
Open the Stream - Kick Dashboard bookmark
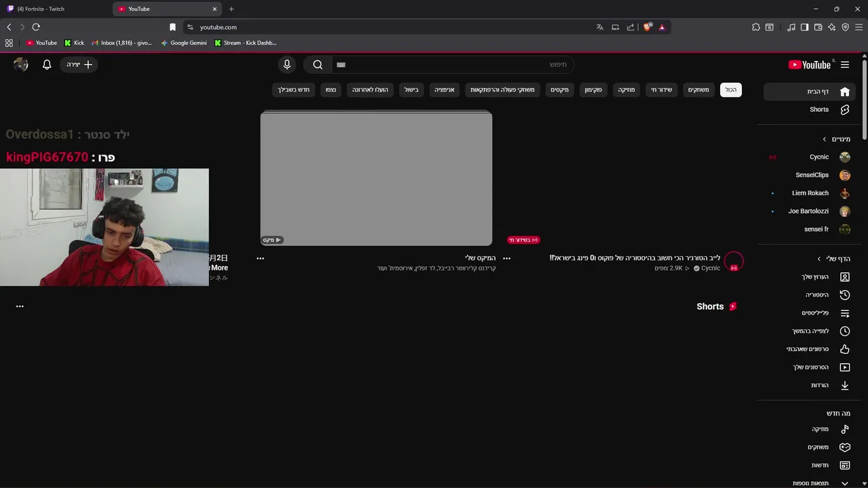[x=245, y=43]
